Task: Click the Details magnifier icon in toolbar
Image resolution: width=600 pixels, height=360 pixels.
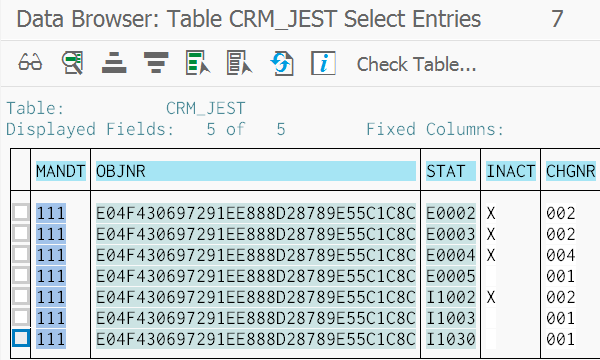Action: coord(73,62)
